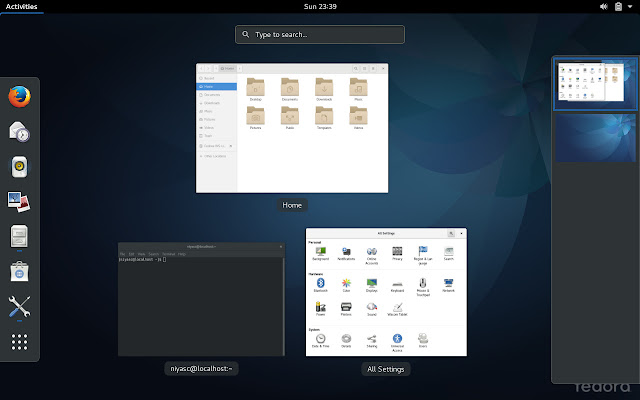Open Online Accounts in All Settings

point(371,256)
